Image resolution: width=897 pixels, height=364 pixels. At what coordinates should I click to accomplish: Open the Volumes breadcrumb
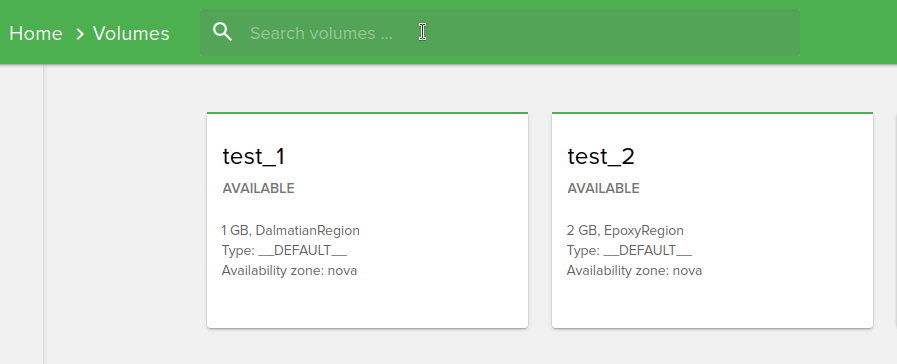131,33
